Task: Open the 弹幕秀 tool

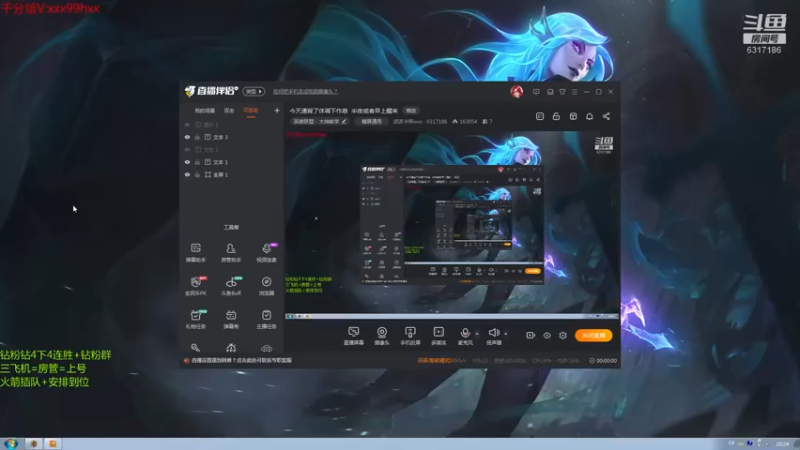Action: (x=231, y=319)
